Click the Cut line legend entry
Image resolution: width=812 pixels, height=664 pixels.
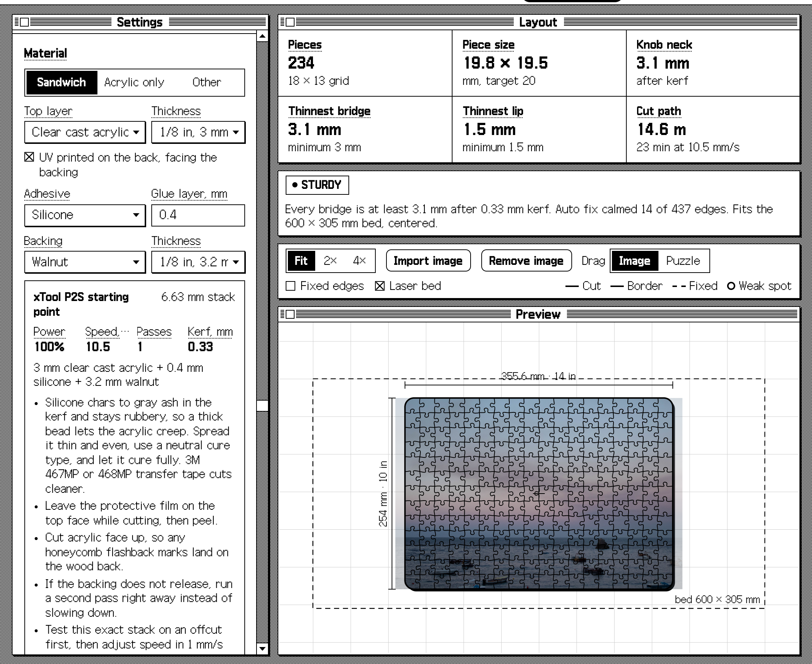583,286
